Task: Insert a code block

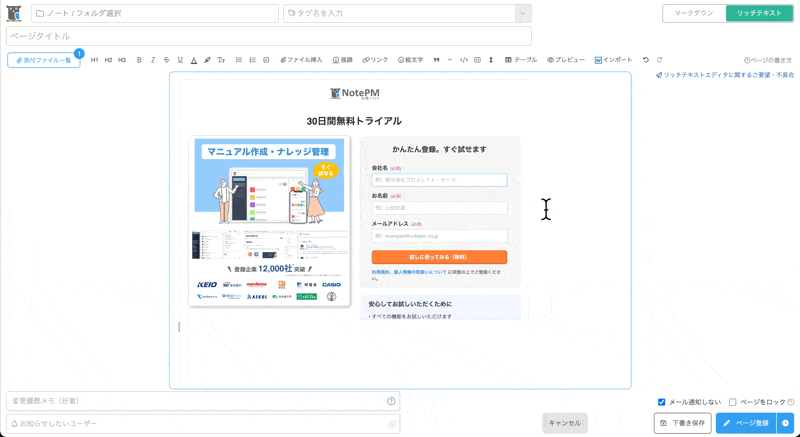Action: (464, 60)
